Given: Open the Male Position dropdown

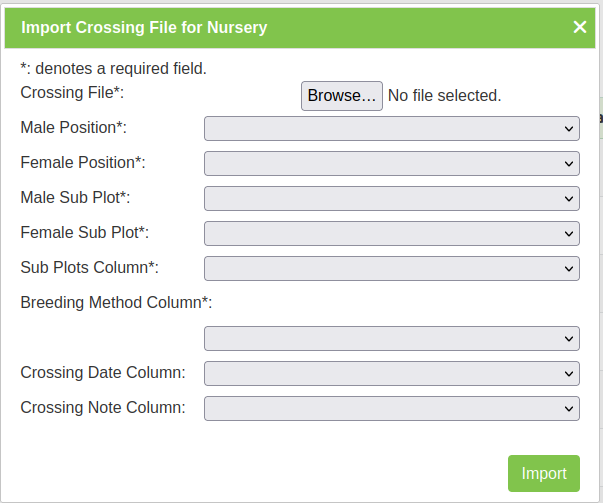Looking at the screenshot, I should coord(391,128).
